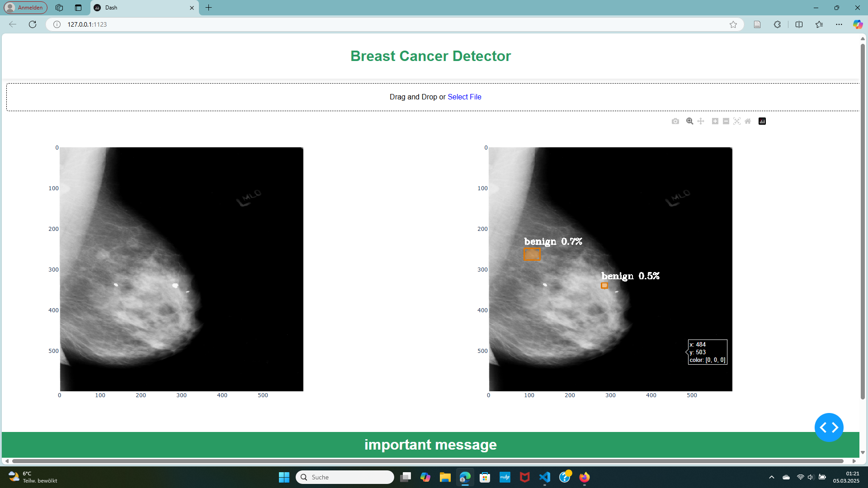The image size is (868, 488).
Task: Click the Dash browser tab
Action: click(x=144, y=8)
